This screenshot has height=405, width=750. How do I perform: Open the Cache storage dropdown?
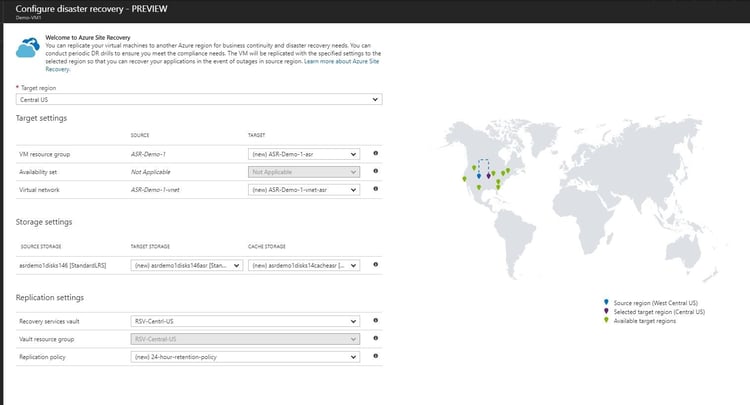coord(304,265)
